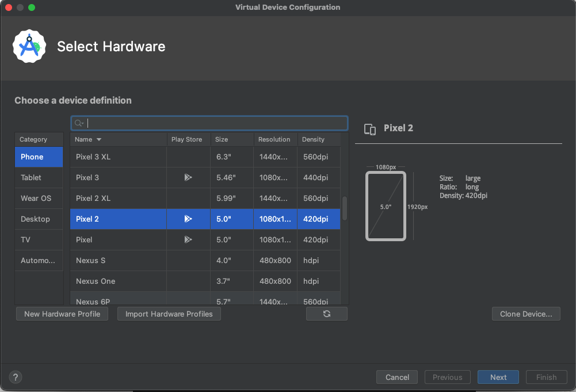This screenshot has height=392, width=576.
Task: Select the Phone category
Action: (x=39, y=157)
